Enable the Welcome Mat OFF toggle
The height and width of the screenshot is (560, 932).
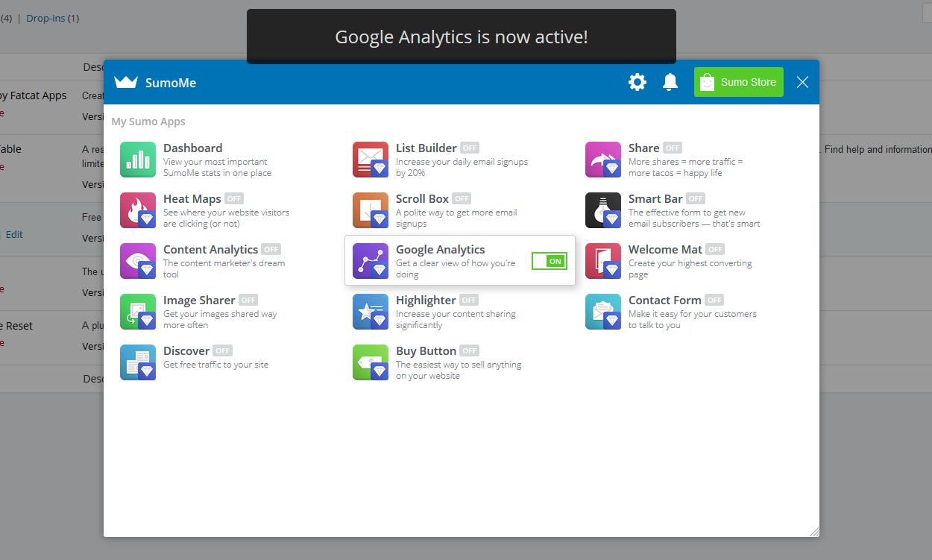click(x=714, y=250)
